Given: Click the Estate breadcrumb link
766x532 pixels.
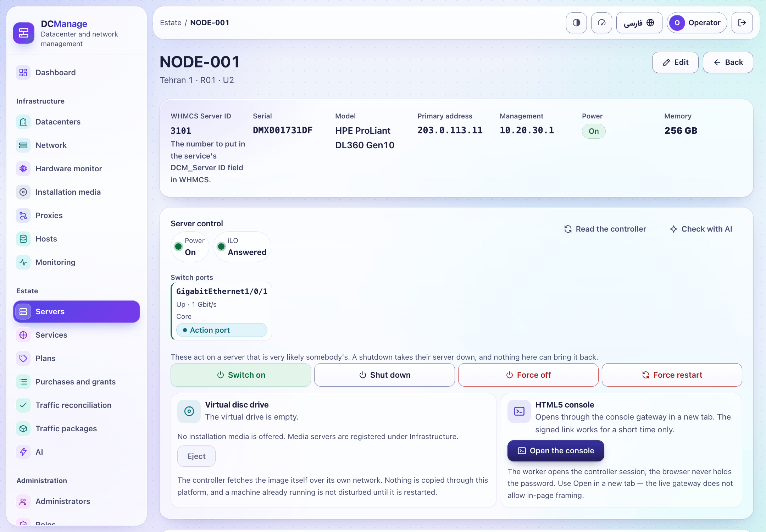Looking at the screenshot, I should 171,23.
